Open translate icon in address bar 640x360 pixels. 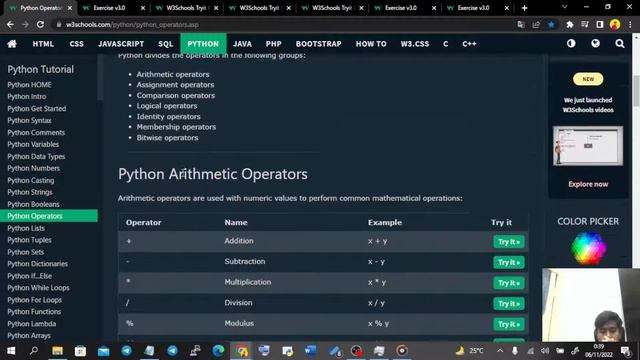521,24
